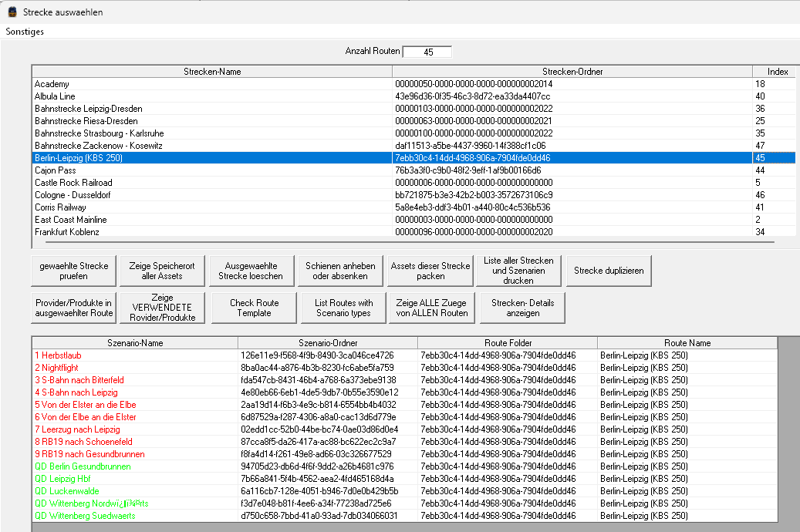Open the Sonstiges menu

(x=25, y=32)
